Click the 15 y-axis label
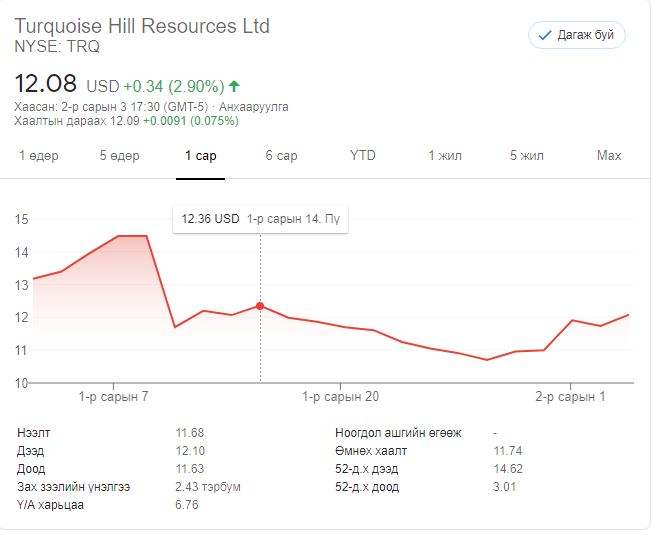653x538 pixels. tap(22, 219)
